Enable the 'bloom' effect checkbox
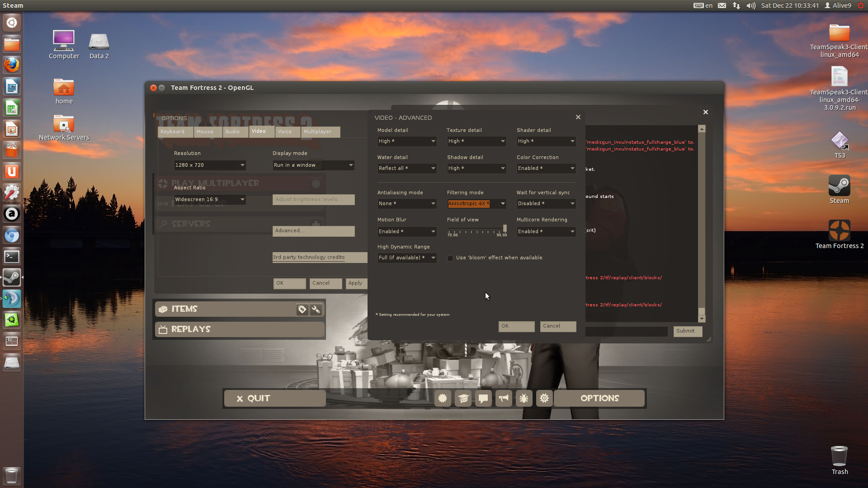Screen dimensions: 868x488 pyautogui.click(x=450, y=258)
